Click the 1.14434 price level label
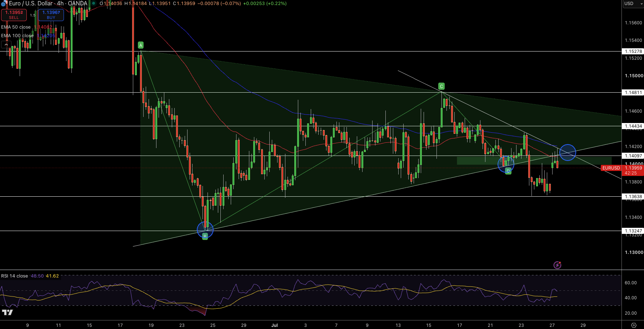The height and width of the screenshot is (329, 644). 633,126
